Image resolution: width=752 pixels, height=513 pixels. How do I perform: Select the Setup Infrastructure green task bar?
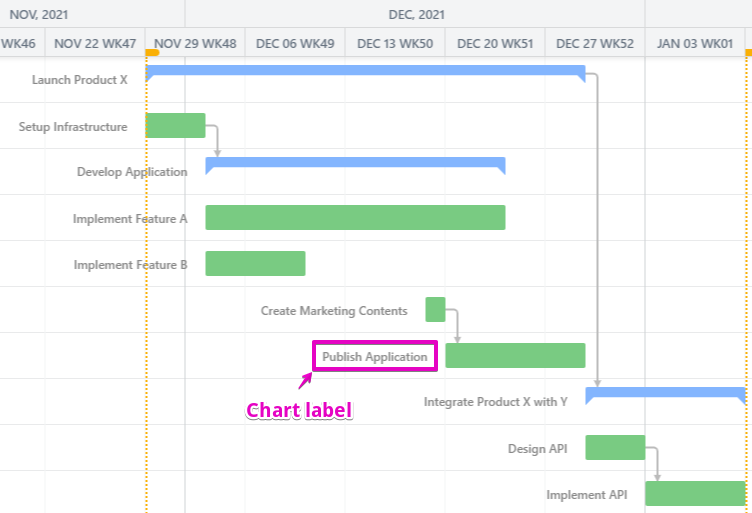[175, 125]
